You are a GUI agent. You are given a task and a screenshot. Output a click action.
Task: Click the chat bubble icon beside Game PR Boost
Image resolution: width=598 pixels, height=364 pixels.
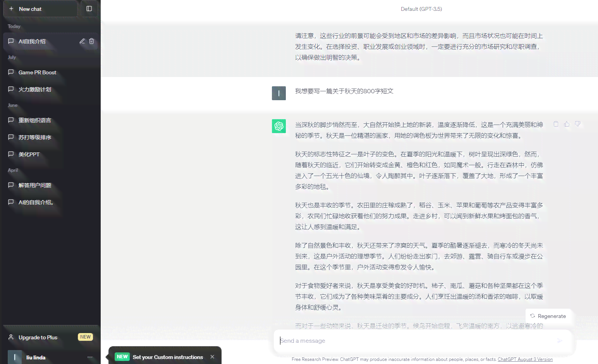(x=11, y=72)
